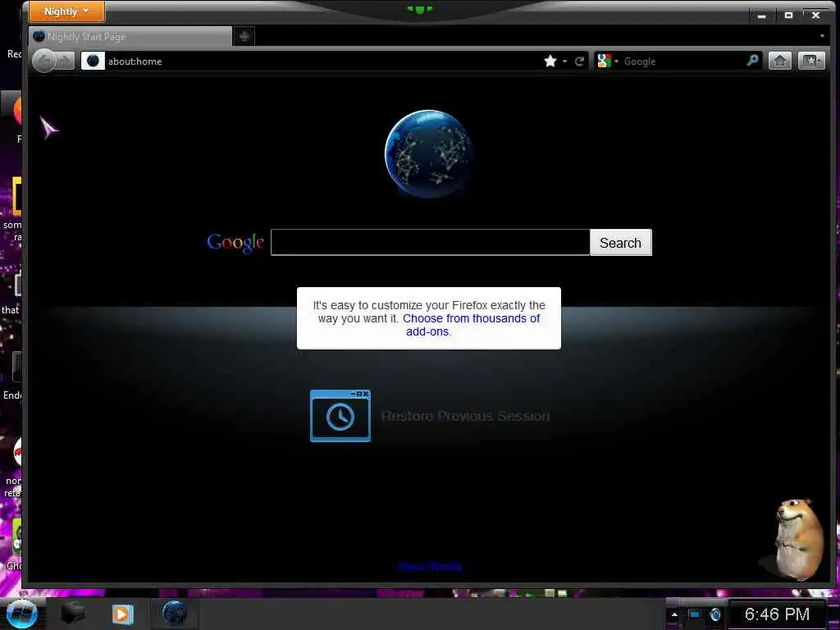Open the 6:46 PM clock
This screenshot has width=840, height=630.
click(777, 614)
